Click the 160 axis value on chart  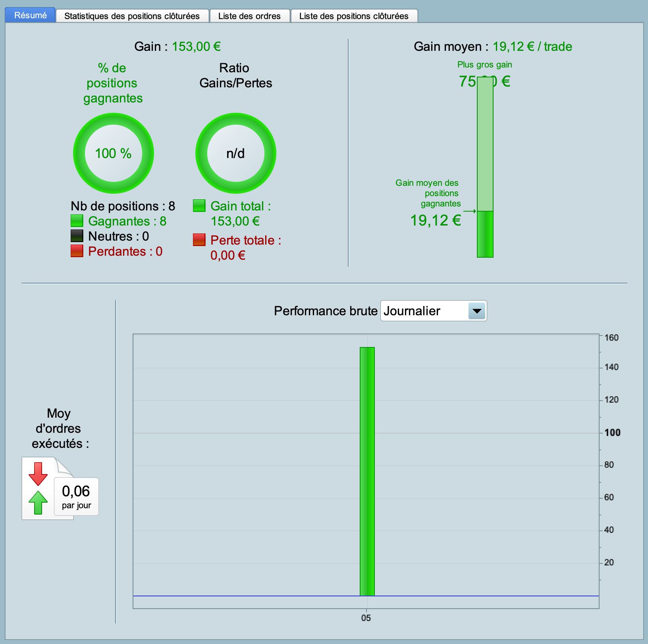(x=611, y=337)
